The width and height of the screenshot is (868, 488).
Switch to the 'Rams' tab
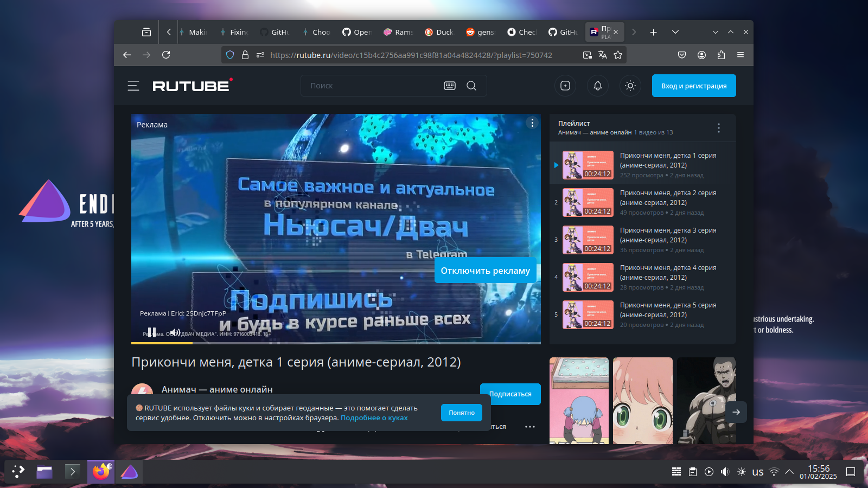(398, 32)
